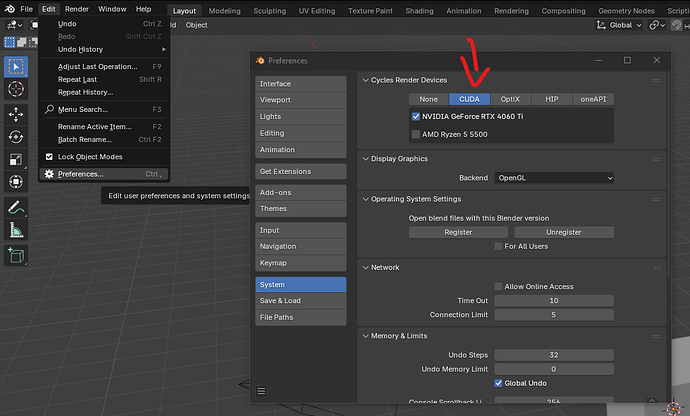Open the Window menu

tap(112, 9)
